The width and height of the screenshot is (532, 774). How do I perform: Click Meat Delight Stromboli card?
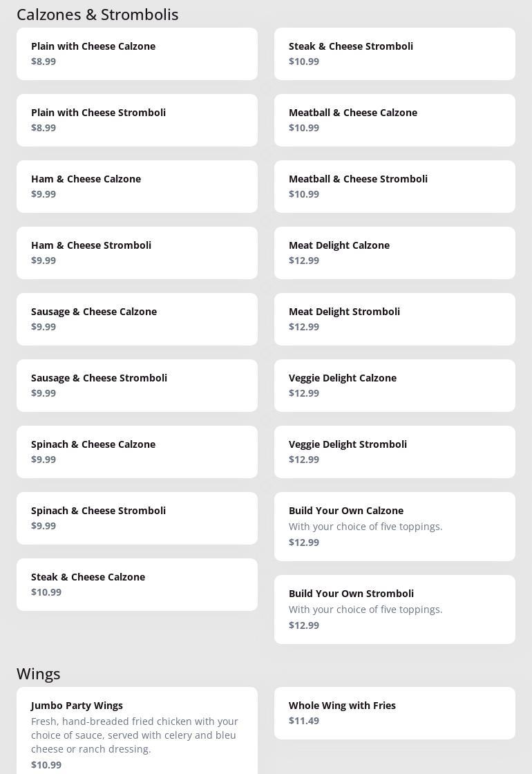tap(395, 319)
